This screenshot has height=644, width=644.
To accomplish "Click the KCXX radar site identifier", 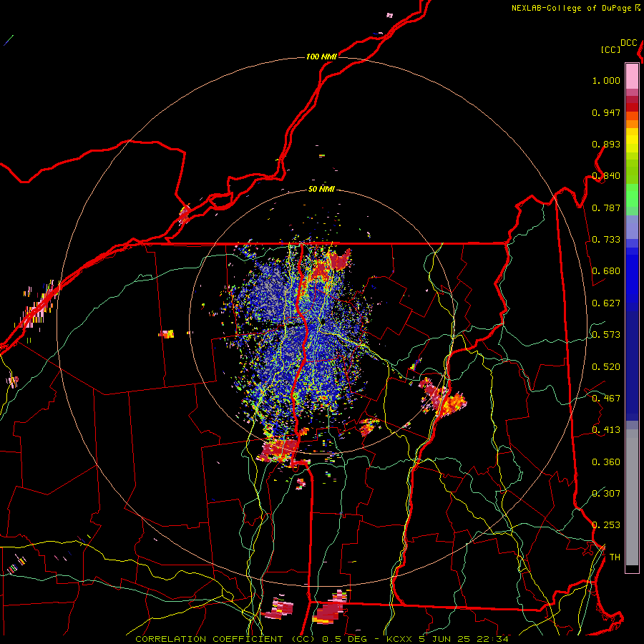I will (x=398, y=639).
